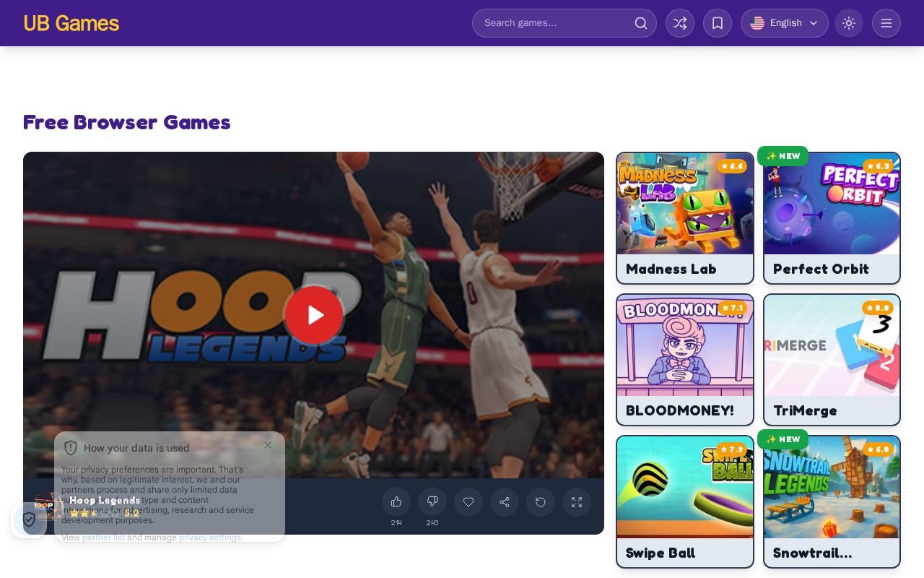Open the bookmarks icon in header
Screen dimensions: 924x578
[x=718, y=23]
